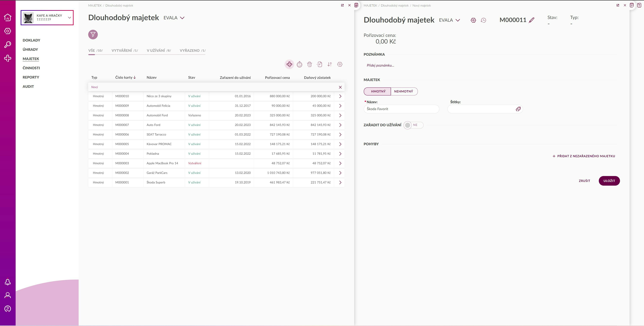Switch to the V UŽÍVÁNÍ tab
The height and width of the screenshot is (326, 644).
point(159,51)
